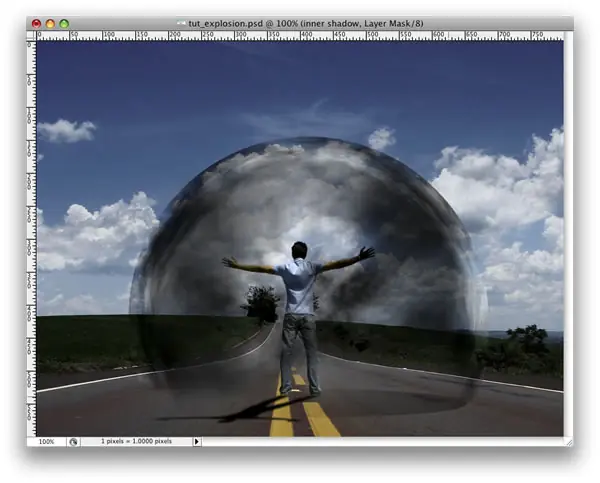Click the document proxy icon in title bar
Screen dimensions: 600x483
point(181,24)
